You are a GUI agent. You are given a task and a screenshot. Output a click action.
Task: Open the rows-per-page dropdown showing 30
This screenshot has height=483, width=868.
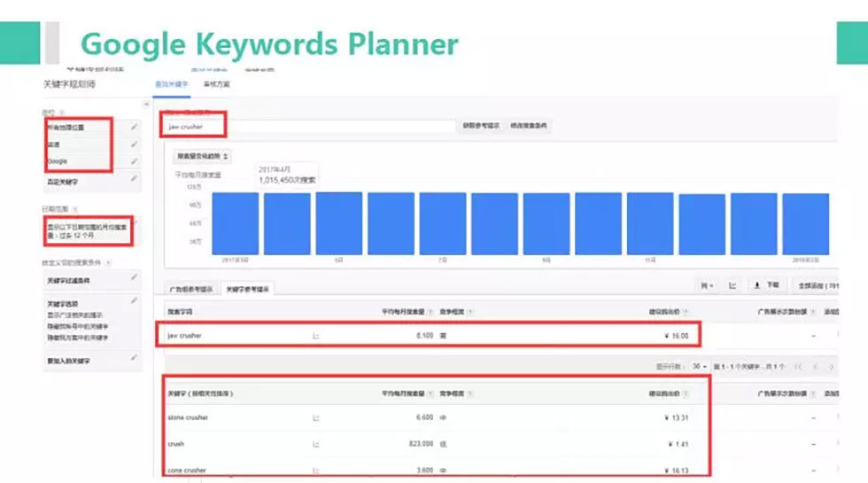tap(700, 366)
